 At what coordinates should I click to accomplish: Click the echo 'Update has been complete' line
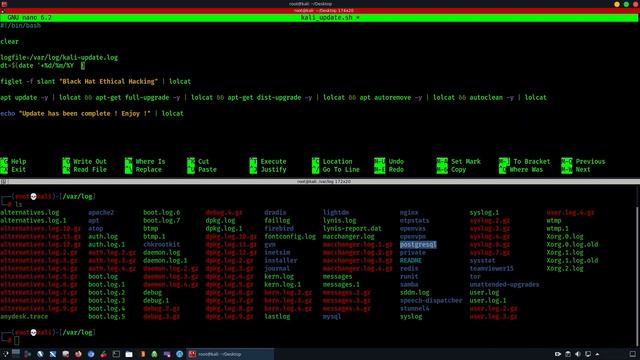[x=92, y=113]
